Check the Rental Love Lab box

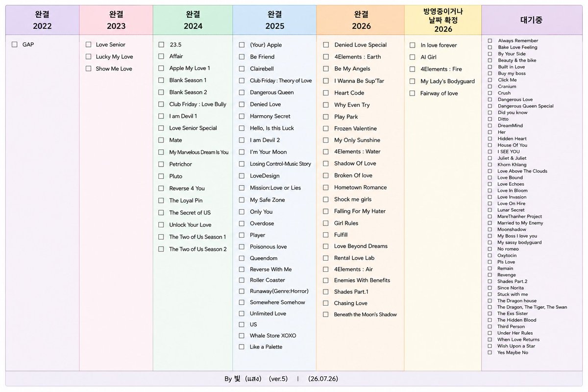[326, 258]
